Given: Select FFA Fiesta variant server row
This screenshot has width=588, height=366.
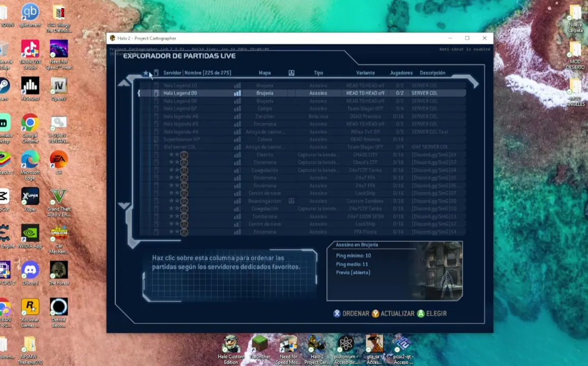Looking at the screenshot, I should point(302,232).
